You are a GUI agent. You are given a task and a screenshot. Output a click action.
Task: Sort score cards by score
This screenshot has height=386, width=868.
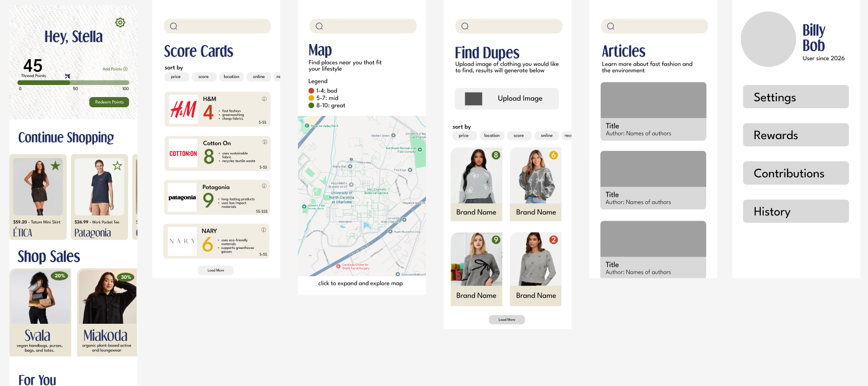(204, 77)
